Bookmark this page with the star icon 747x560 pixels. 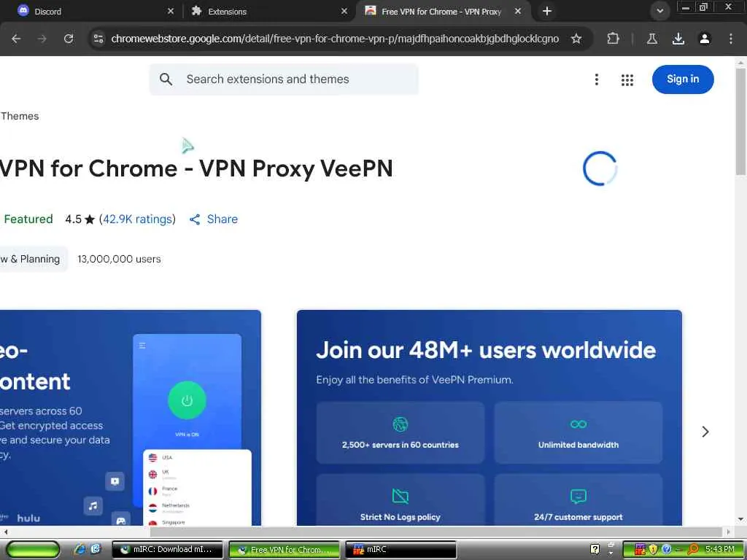click(576, 39)
